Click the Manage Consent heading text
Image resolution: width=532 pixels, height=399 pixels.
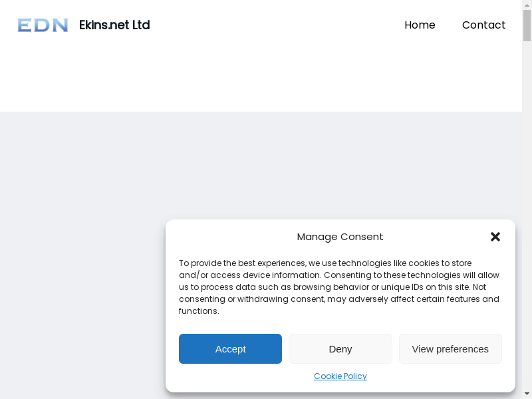(340, 237)
